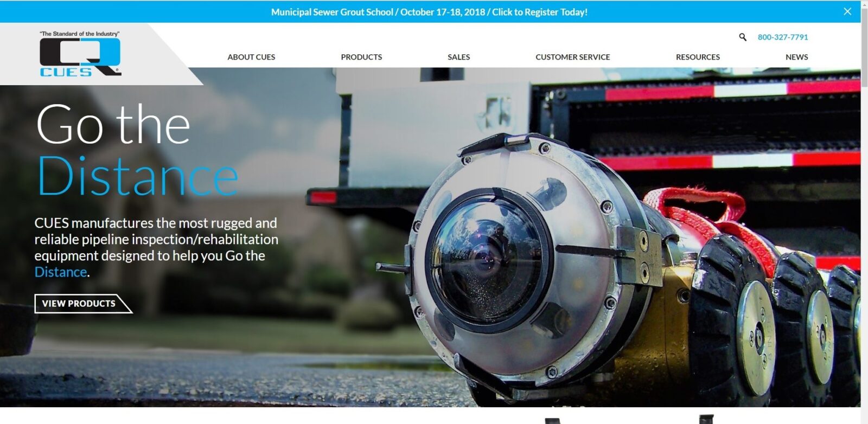Open the Products menu
This screenshot has width=868, height=424.
[x=361, y=57]
